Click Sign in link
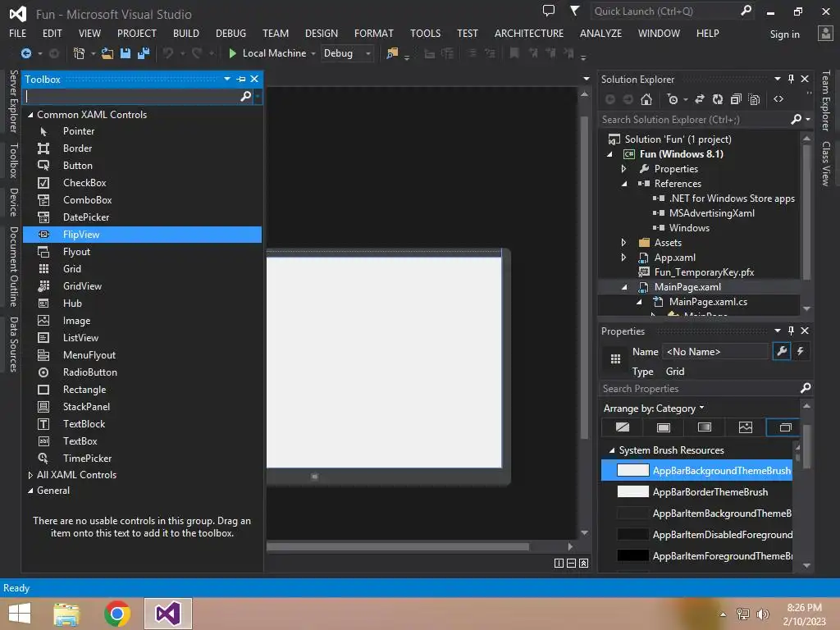 coord(784,34)
